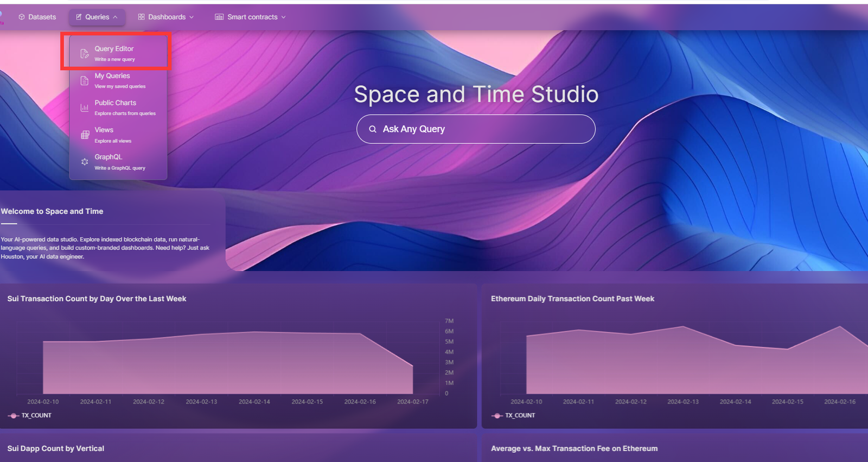Screen dimensions: 868x462
Task: Toggle TX_COUNT legend in Ethereum chart
Action: (x=513, y=415)
